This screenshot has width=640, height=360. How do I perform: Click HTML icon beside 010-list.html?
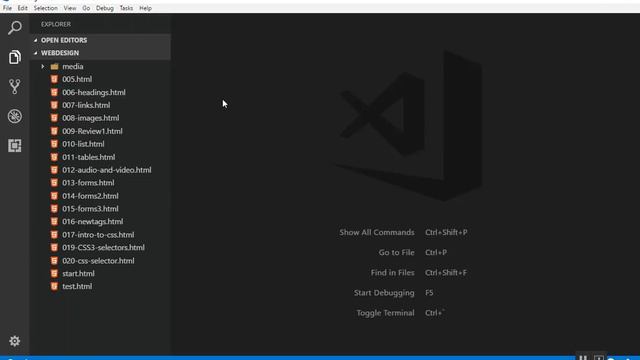(x=54, y=144)
